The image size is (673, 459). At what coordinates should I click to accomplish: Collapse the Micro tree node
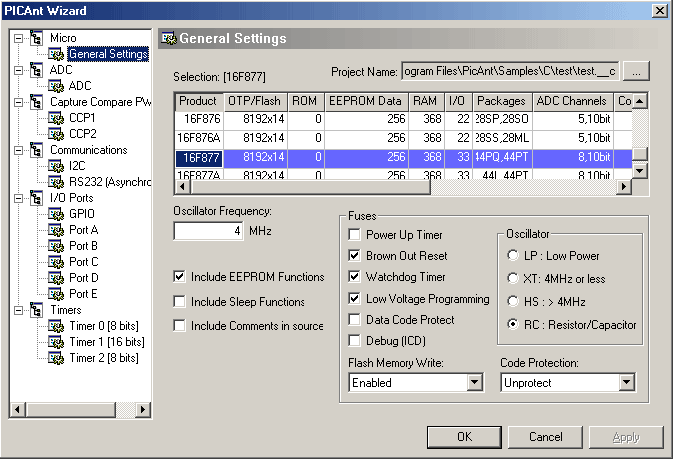click(x=18, y=38)
